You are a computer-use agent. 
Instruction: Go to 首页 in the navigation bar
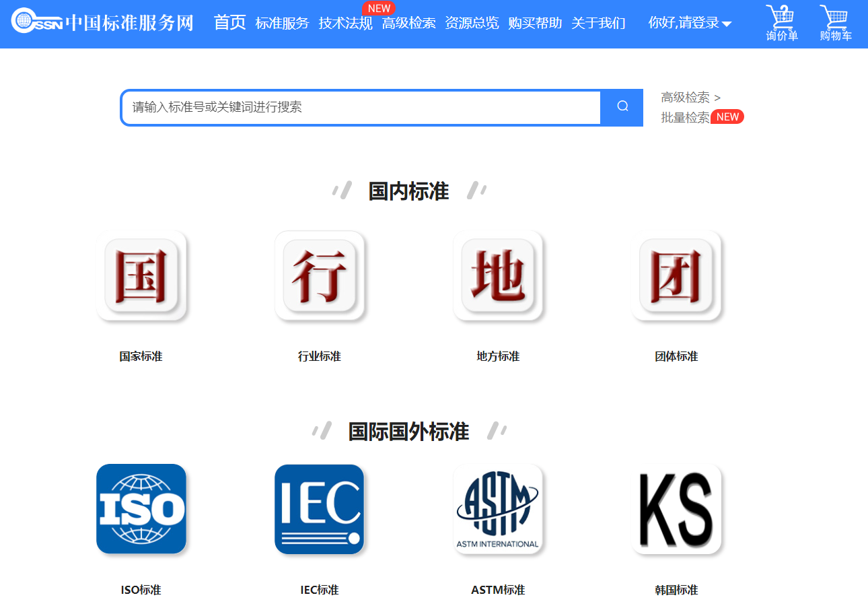click(230, 23)
